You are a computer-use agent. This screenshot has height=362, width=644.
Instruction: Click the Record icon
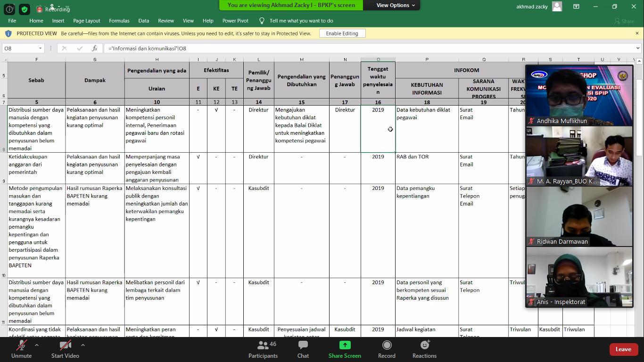pyautogui.click(x=387, y=346)
